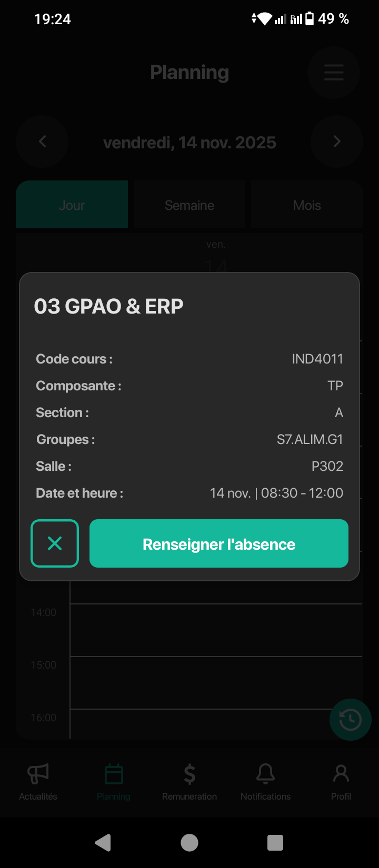Screen dimensions: 379x868
Task: Tap the 03 GPAO & ERP title
Action: [x=109, y=306]
